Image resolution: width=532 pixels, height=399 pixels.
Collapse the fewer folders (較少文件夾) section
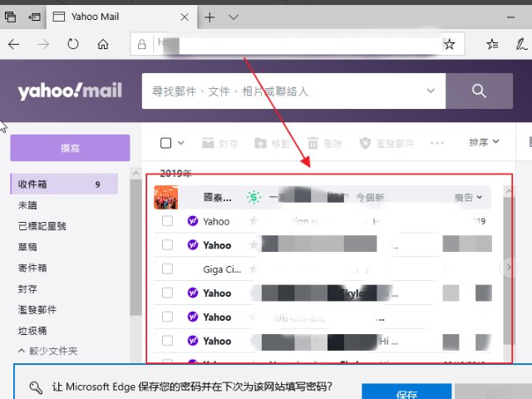coord(48,351)
